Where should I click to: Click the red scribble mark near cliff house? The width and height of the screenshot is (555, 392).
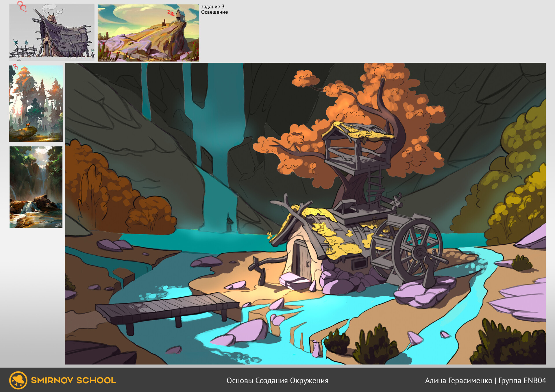(171, 13)
